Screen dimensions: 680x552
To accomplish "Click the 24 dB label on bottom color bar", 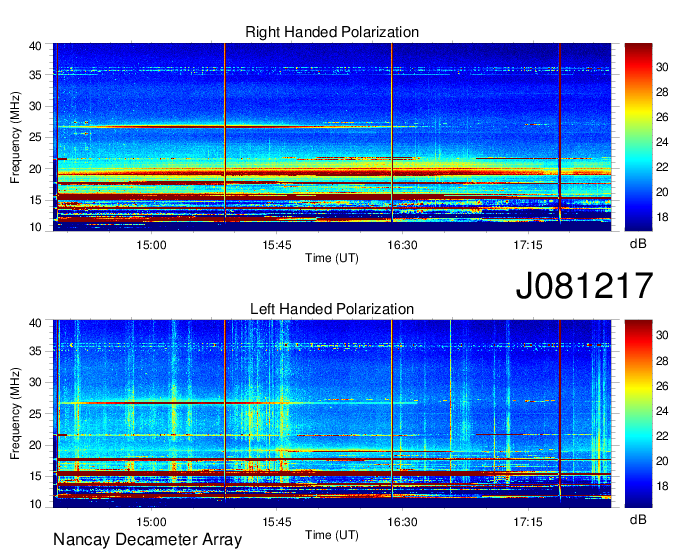I will [662, 411].
